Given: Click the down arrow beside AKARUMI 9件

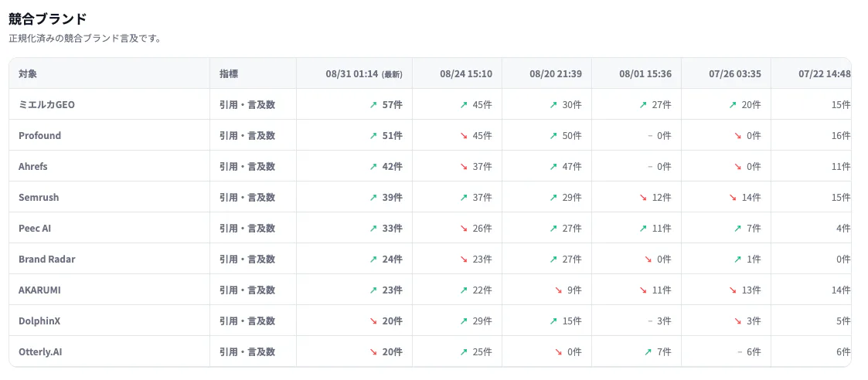Looking at the screenshot, I should [x=558, y=290].
